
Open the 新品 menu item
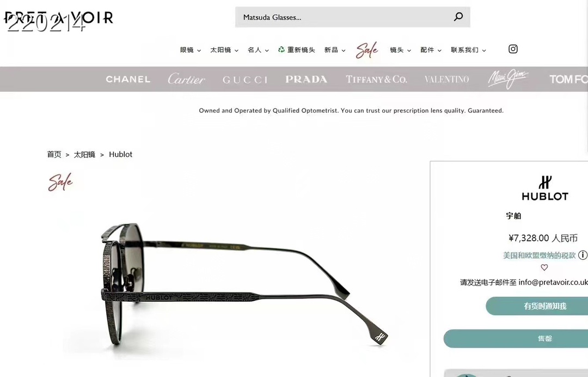pos(334,50)
